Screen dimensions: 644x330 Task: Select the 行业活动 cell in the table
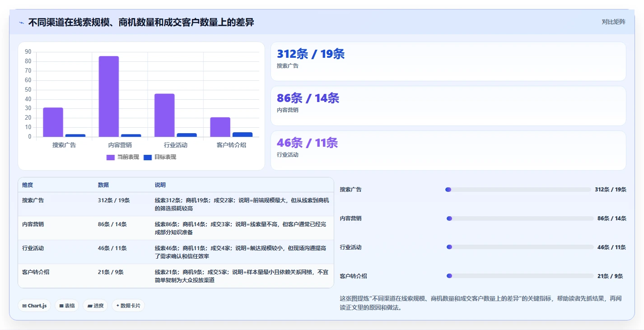(33, 248)
